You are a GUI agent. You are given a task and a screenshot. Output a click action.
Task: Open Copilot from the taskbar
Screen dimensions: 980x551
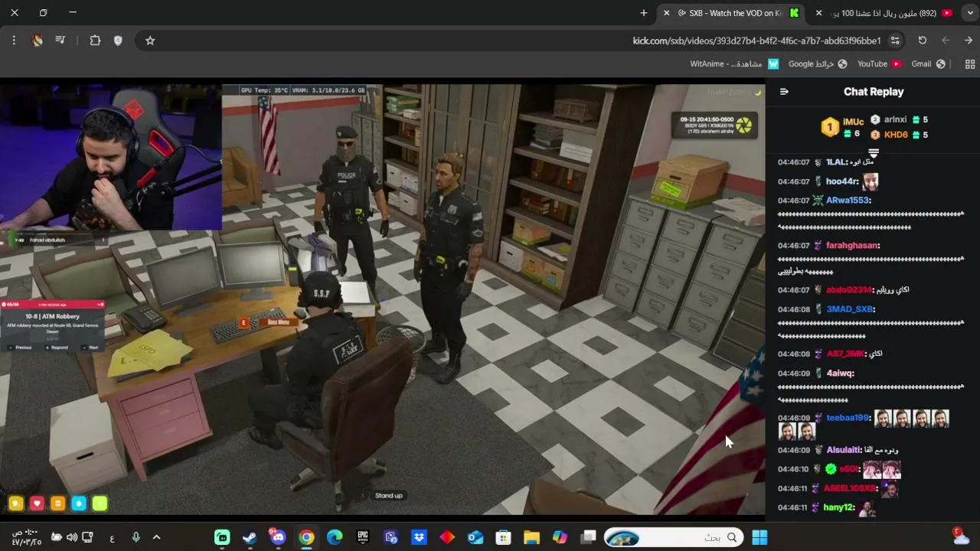560,537
